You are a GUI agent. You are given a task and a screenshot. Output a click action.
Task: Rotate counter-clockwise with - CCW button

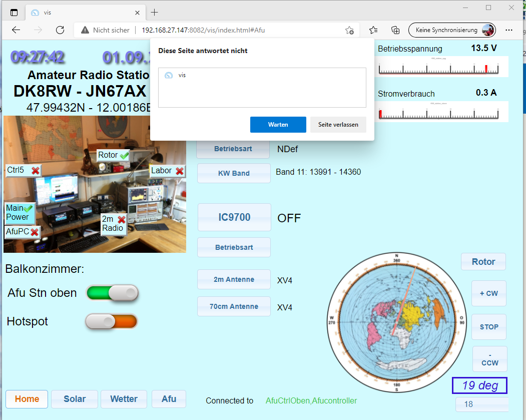[x=490, y=359]
